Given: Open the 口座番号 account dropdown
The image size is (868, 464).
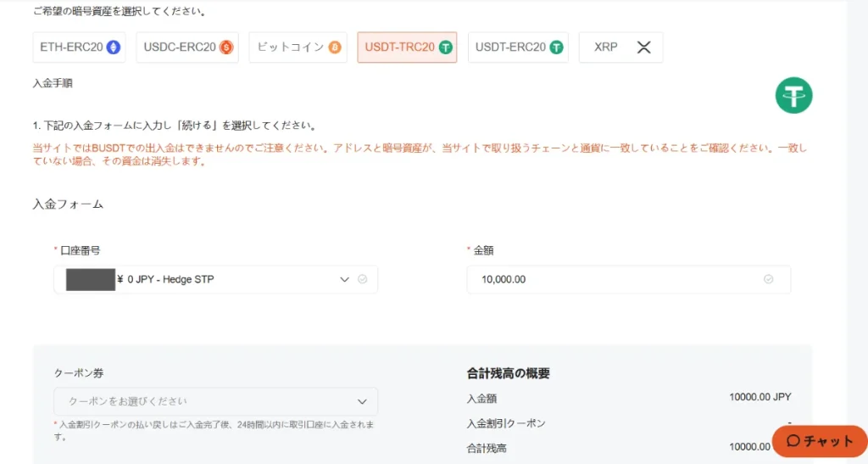Looking at the screenshot, I should [x=216, y=279].
